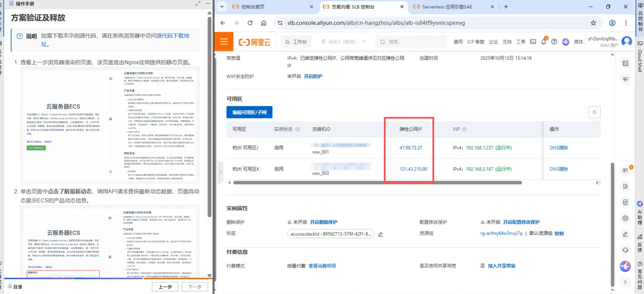
Task: Click DNS摘除 for 杭州 可用区J
Action: (x=559, y=147)
